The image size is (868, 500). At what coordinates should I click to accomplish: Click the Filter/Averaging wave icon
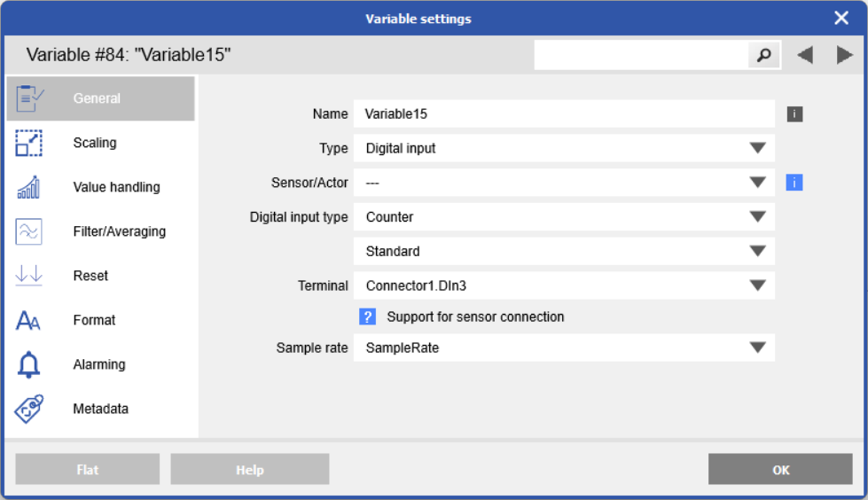tap(29, 231)
